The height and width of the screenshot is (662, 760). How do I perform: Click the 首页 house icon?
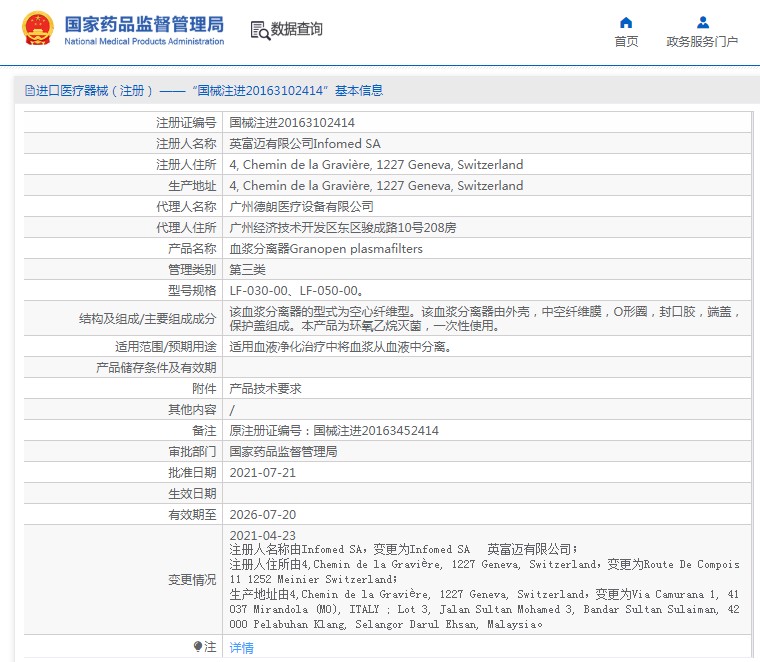[626, 22]
